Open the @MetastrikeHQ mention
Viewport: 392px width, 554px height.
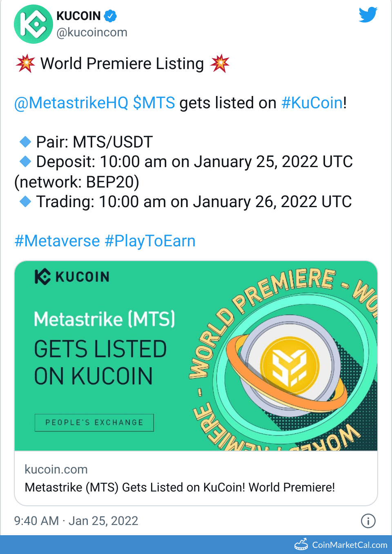[x=71, y=103]
